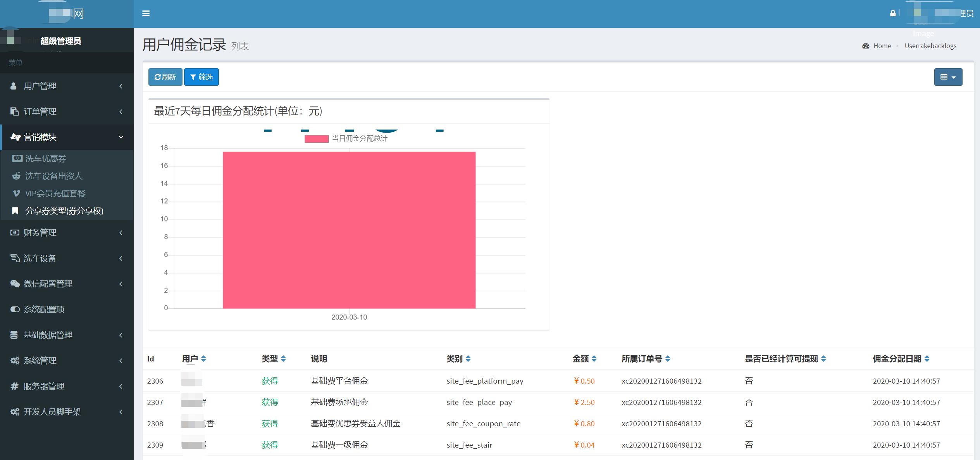Click the hamburger sidebar toggle icon
This screenshot has height=460, width=980.
pos(146,14)
